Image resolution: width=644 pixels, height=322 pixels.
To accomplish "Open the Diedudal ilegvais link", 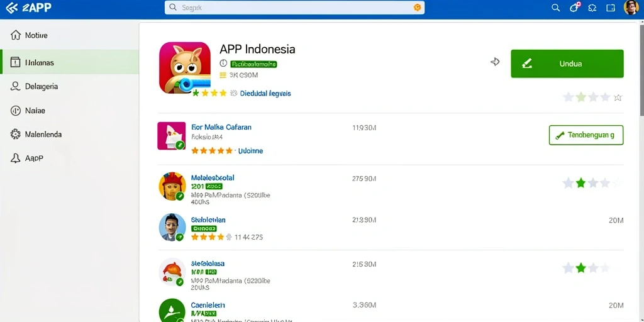I will pyautogui.click(x=265, y=93).
